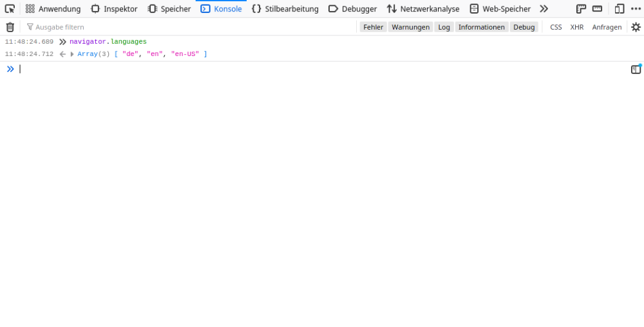Switch to the Netzwerkanalyse tab
Image resolution: width=644 pixels, height=327 pixels.
pos(422,9)
